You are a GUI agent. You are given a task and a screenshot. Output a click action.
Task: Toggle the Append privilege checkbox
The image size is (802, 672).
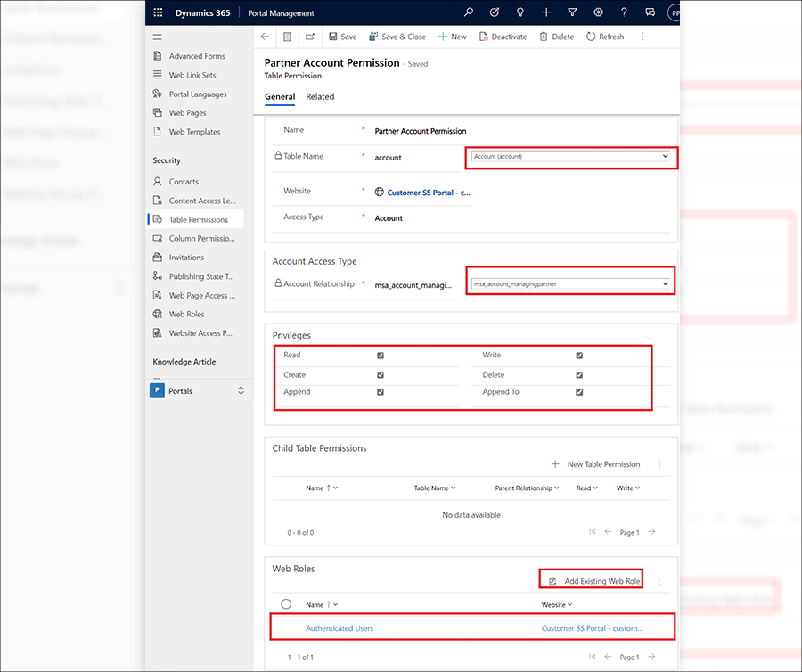click(x=381, y=392)
